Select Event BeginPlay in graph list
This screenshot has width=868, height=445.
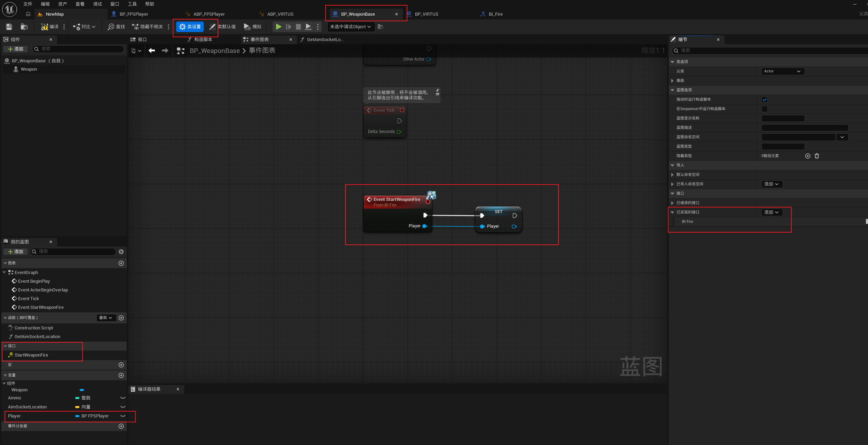tap(34, 281)
